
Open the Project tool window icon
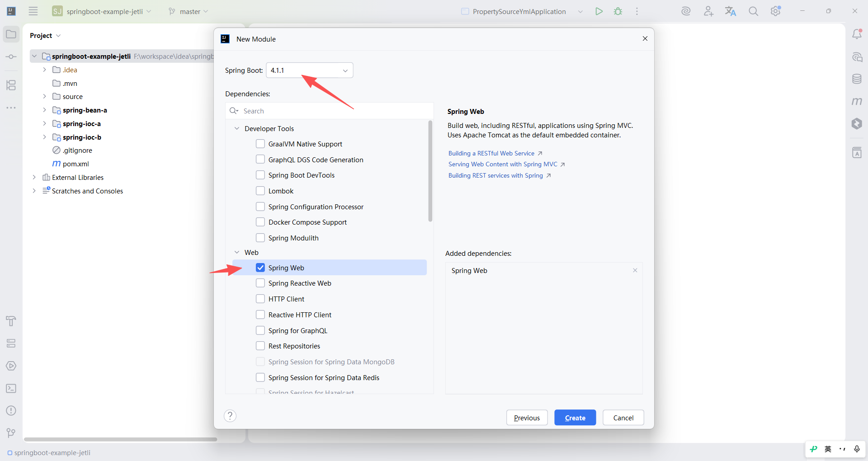pyautogui.click(x=11, y=34)
